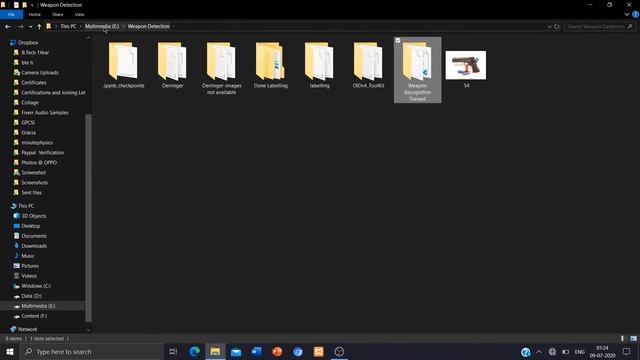Uncheck the Weapon Recognition Trained folder checkbox

[x=398, y=41]
